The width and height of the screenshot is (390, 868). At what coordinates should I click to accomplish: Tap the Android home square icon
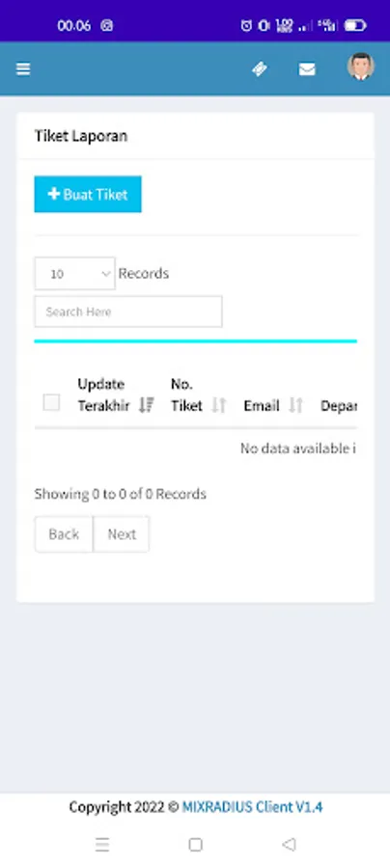tap(195, 844)
